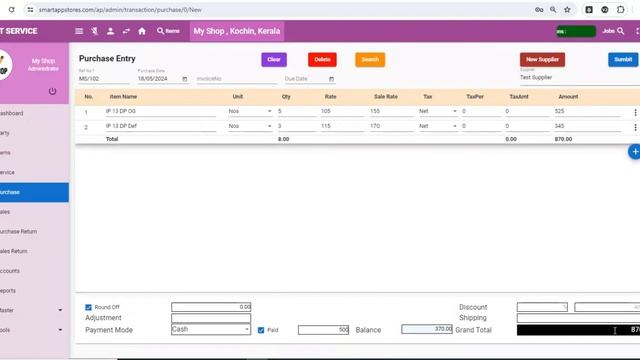This screenshot has height=360, width=640.
Task: Click the Paid amount field 500
Action: 323,330
